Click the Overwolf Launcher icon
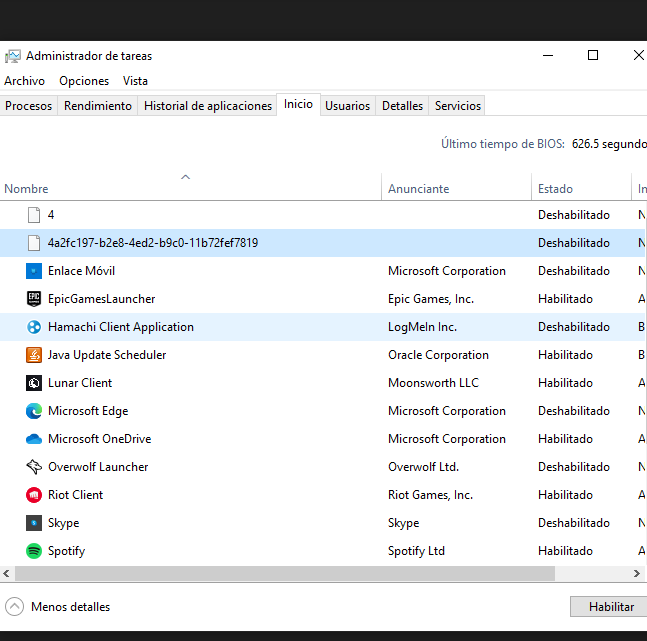647x641 pixels. tap(34, 467)
